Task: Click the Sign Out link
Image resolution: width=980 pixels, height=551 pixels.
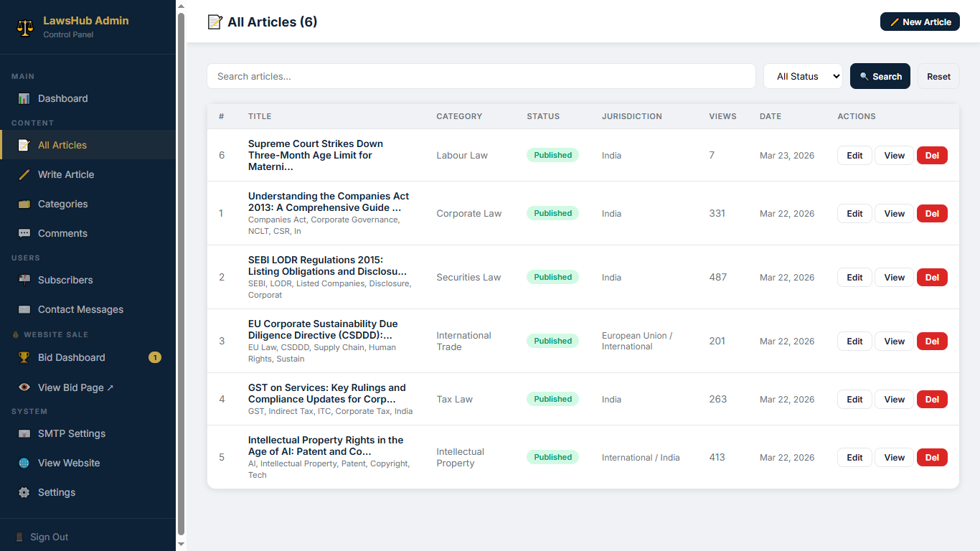Action: [x=49, y=537]
